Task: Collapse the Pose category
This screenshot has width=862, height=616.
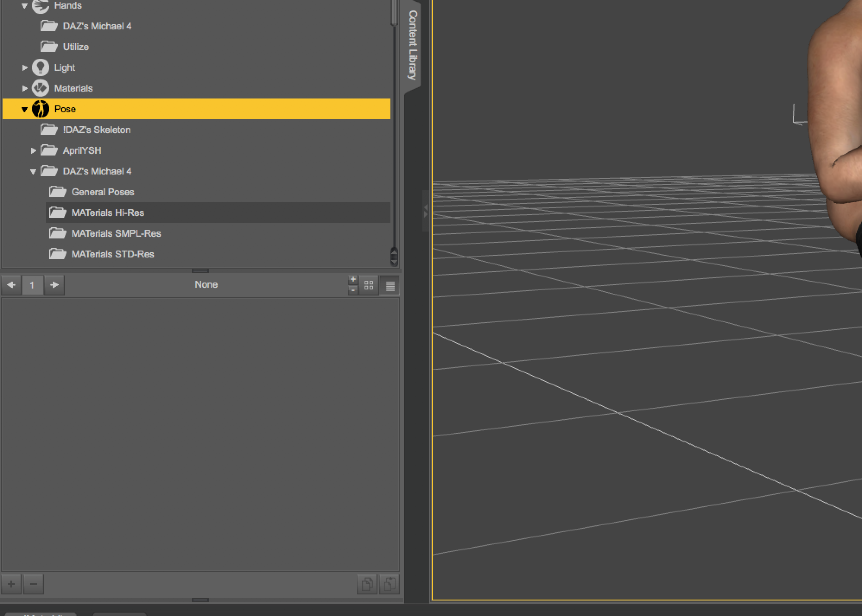Action: 25,109
